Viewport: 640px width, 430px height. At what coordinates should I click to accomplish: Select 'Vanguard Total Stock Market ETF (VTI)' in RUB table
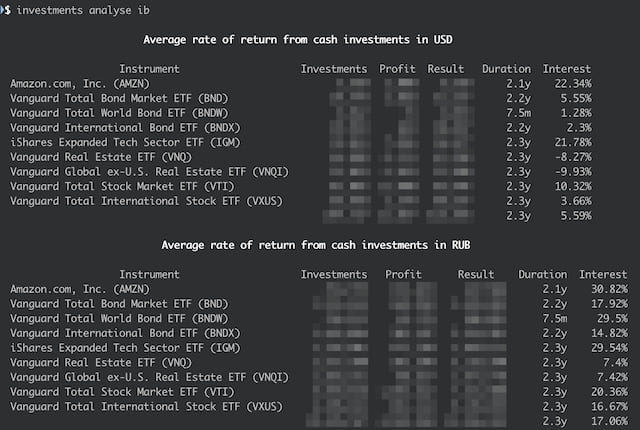click(122, 392)
